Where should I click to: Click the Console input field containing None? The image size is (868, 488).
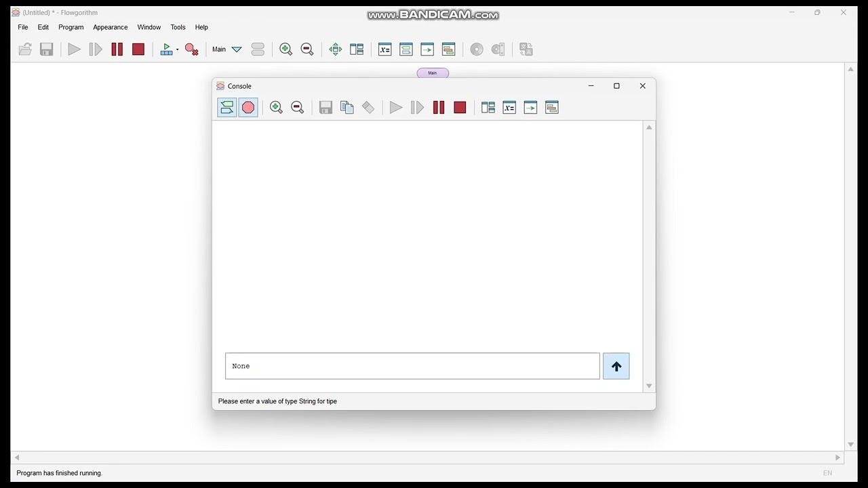[x=412, y=366]
